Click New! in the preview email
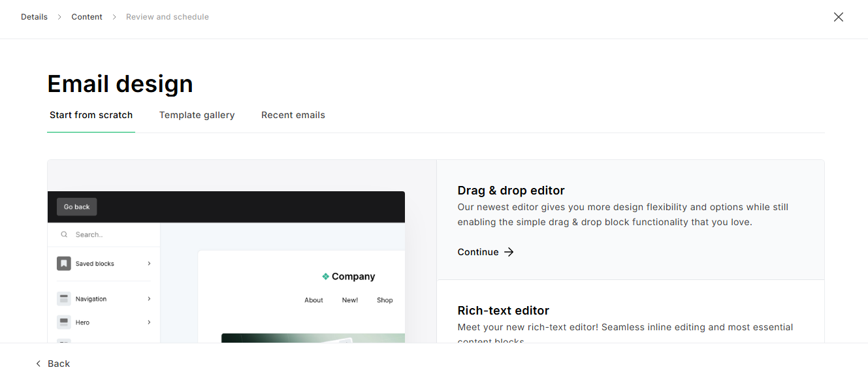 350,300
